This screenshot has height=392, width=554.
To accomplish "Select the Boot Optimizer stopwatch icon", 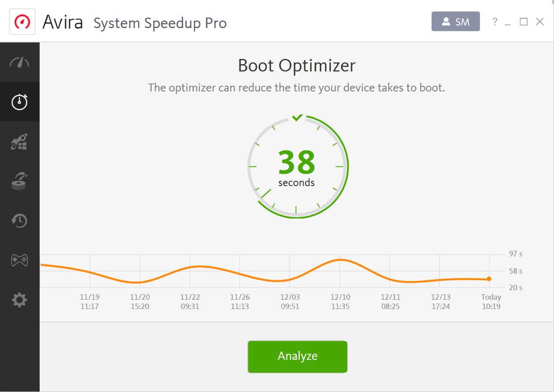I will (x=19, y=102).
